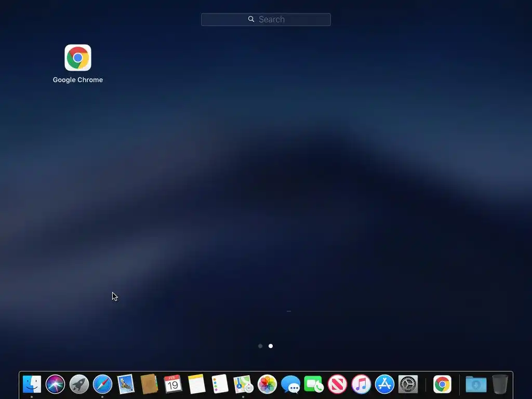The width and height of the screenshot is (532, 399).
Task: Open Finder in the Dock
Action: point(32,384)
